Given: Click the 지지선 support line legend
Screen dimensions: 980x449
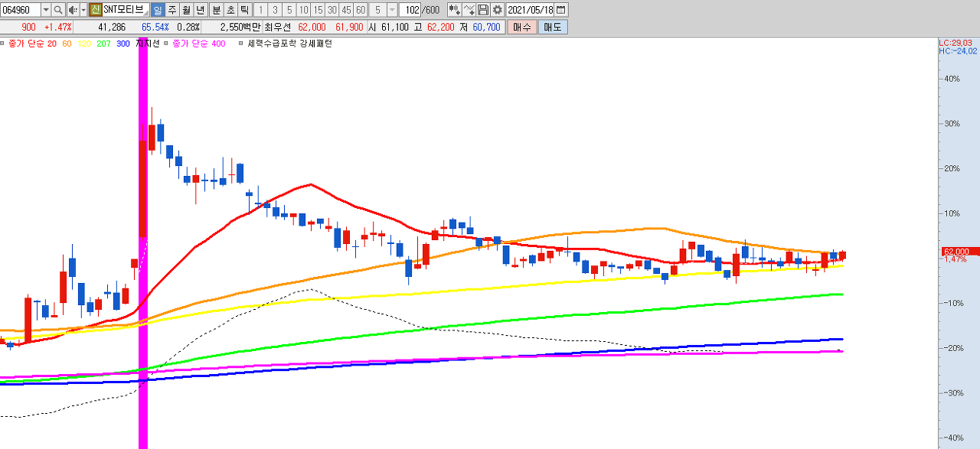Looking at the screenshot, I should (x=148, y=44).
